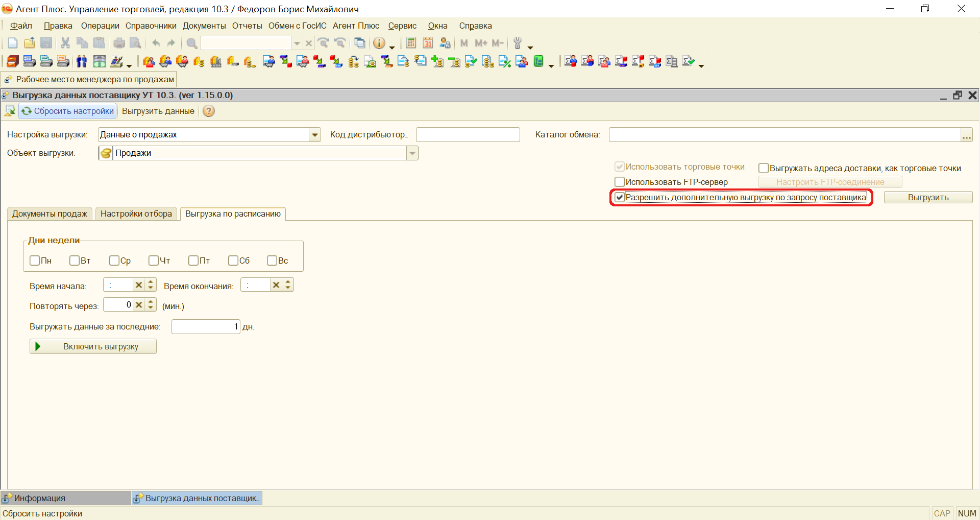Click the Повторять через spinner arrows
This screenshot has height=520, width=980.
coord(151,305)
